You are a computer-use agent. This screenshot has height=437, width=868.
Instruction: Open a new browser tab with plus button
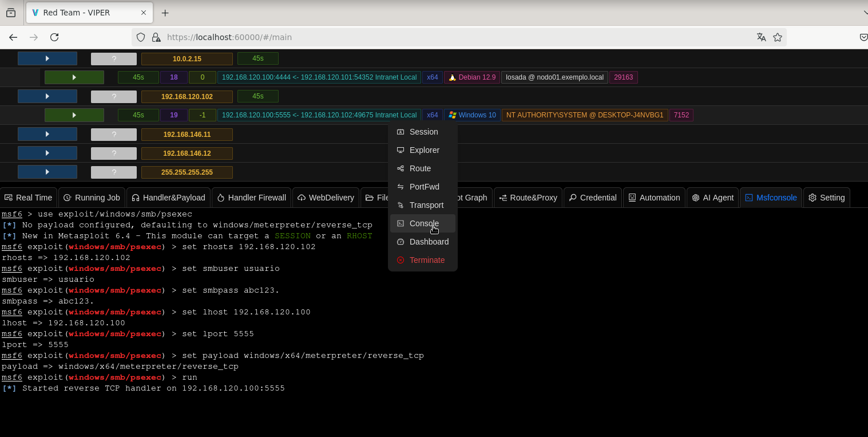click(165, 13)
